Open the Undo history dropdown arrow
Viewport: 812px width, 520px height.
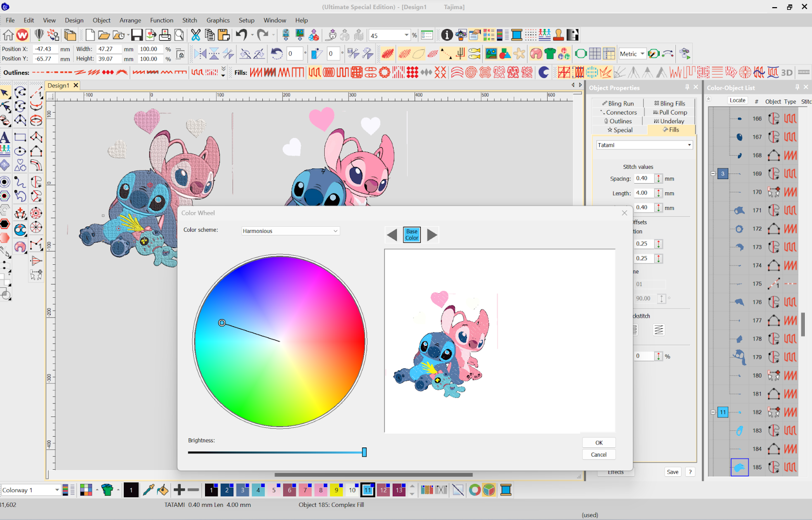tap(252, 35)
